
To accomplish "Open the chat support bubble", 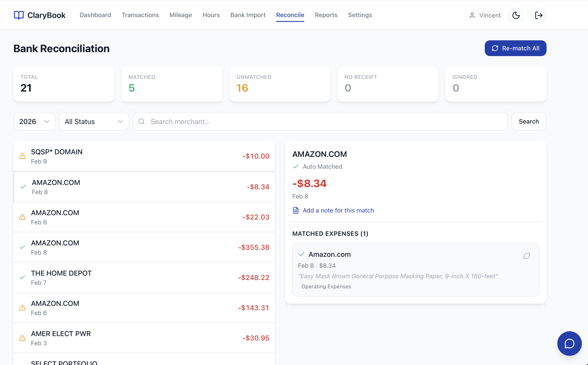I will (x=569, y=344).
